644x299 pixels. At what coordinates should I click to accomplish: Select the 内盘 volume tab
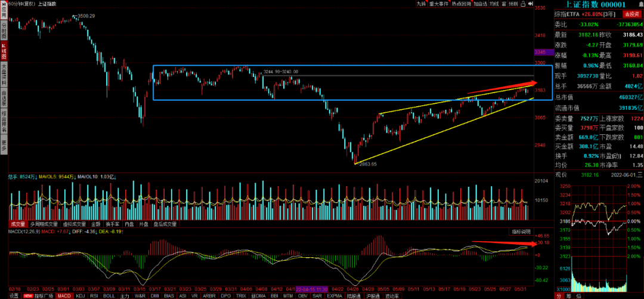(129, 224)
